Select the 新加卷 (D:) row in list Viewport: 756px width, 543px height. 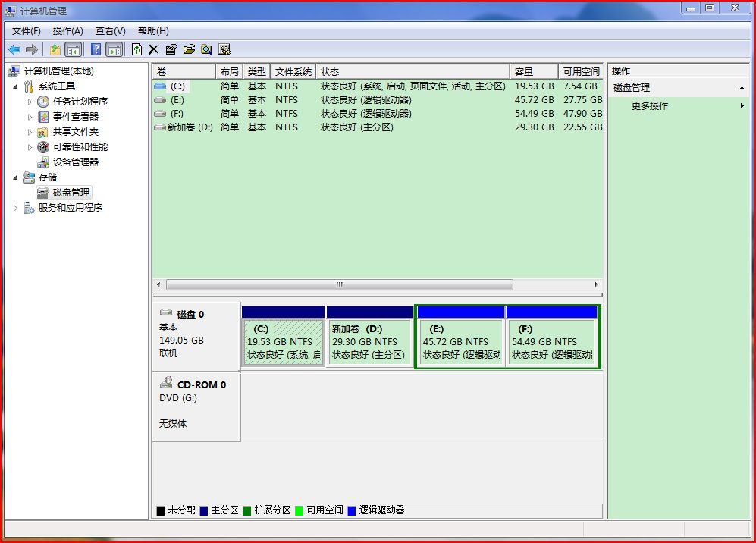(378, 127)
